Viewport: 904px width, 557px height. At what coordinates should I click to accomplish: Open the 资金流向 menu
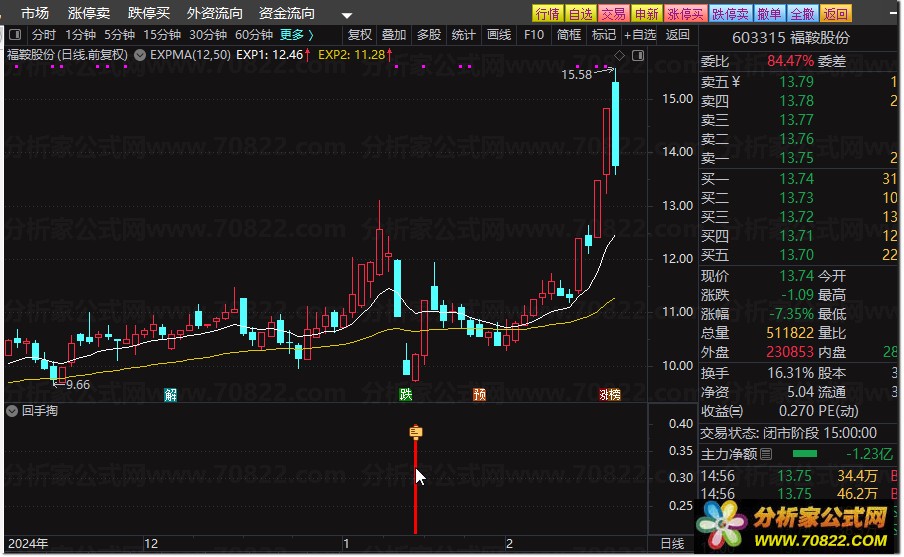coord(287,13)
